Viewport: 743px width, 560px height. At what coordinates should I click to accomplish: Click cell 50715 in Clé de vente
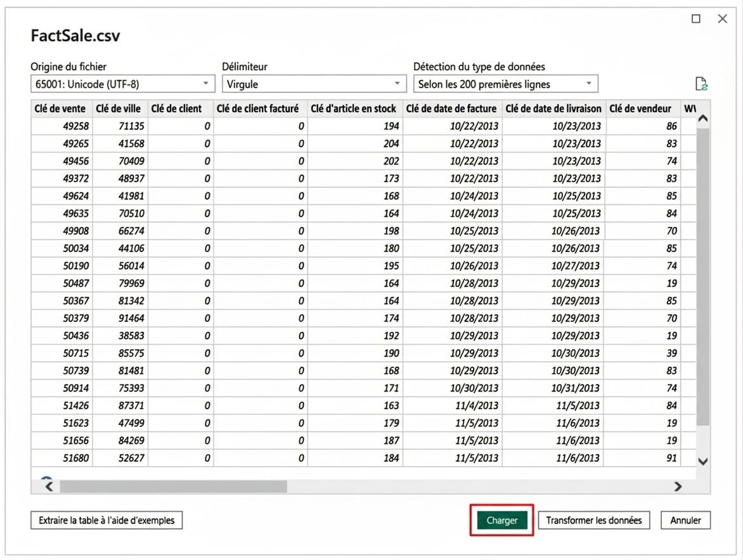pos(61,353)
